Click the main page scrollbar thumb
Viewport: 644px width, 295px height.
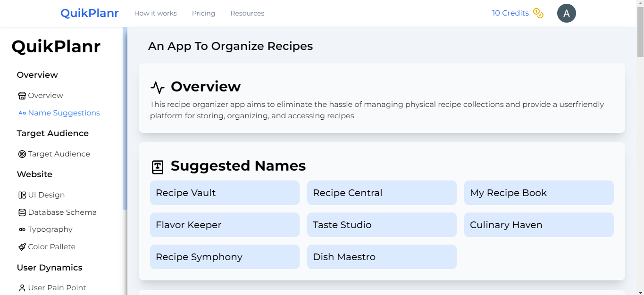click(x=640, y=28)
